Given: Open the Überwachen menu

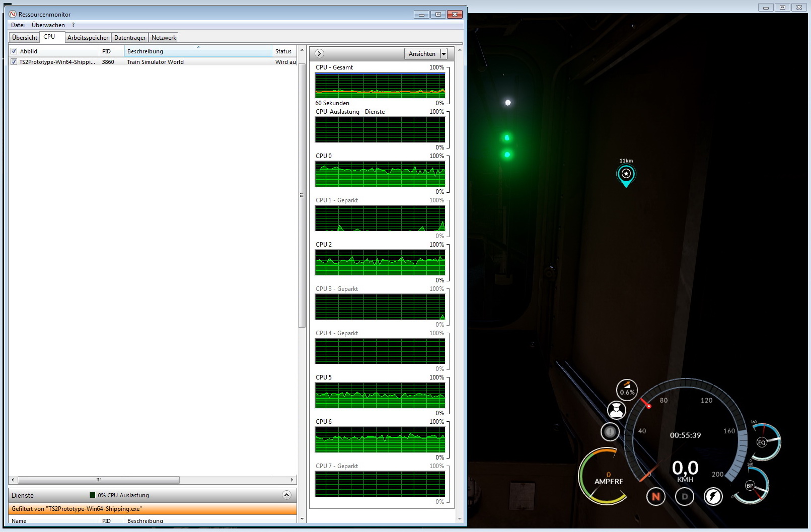Looking at the screenshot, I should 48,25.
